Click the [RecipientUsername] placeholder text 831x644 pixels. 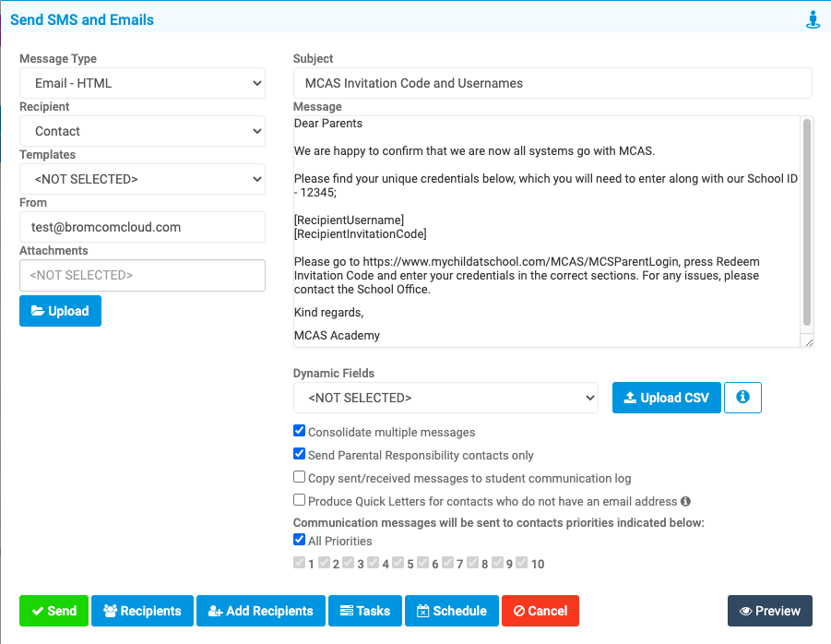(350, 220)
